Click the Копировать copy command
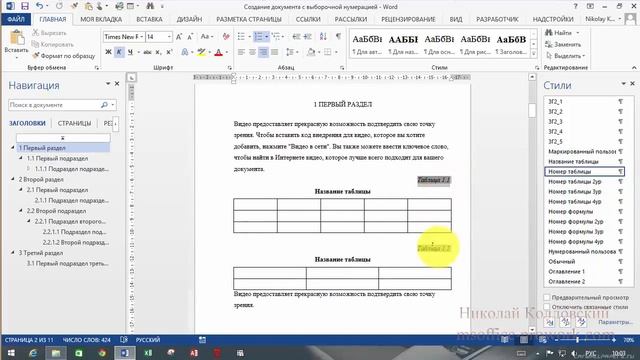Viewport: 640px width, 360px height. point(53,44)
